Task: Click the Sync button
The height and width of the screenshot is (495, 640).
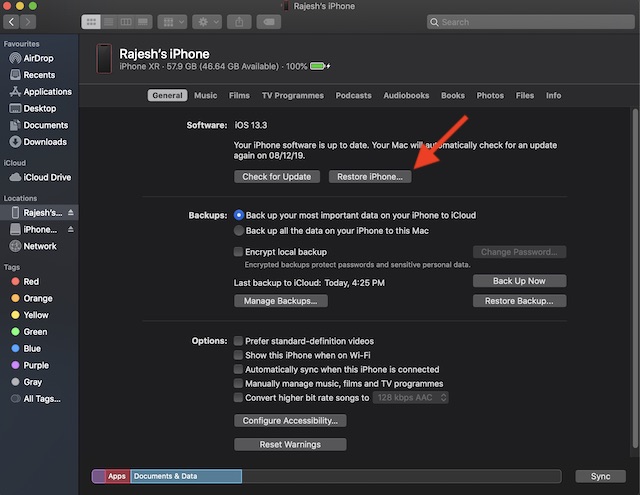Action: click(x=600, y=476)
